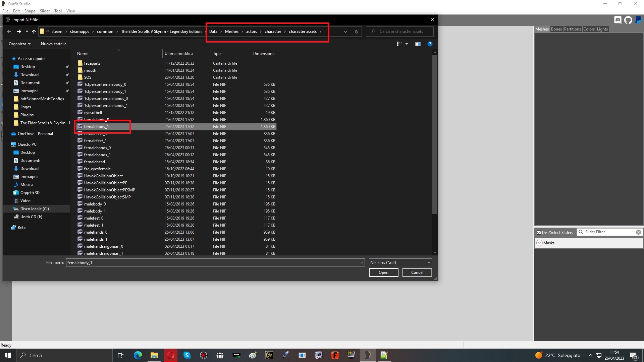This screenshot has height=362, width=644.
Task: Select Disco locale (C:) drive
Action: 35,209
